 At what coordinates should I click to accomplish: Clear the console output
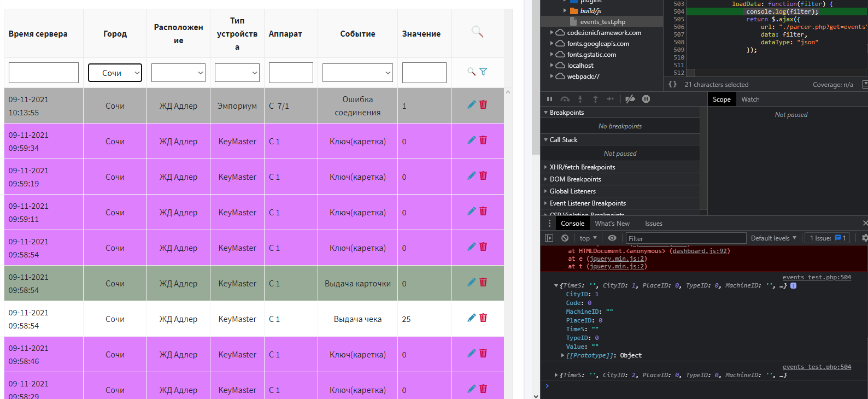pyautogui.click(x=565, y=238)
